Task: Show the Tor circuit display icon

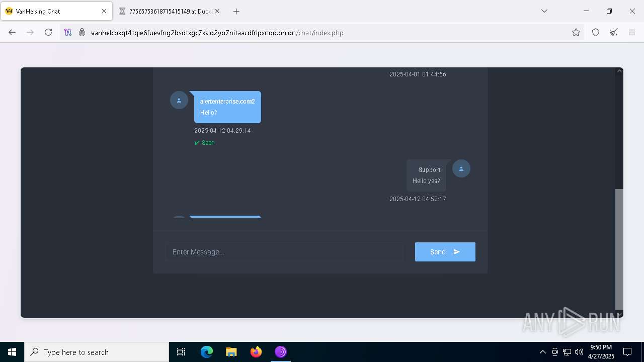Action: click(x=68, y=32)
